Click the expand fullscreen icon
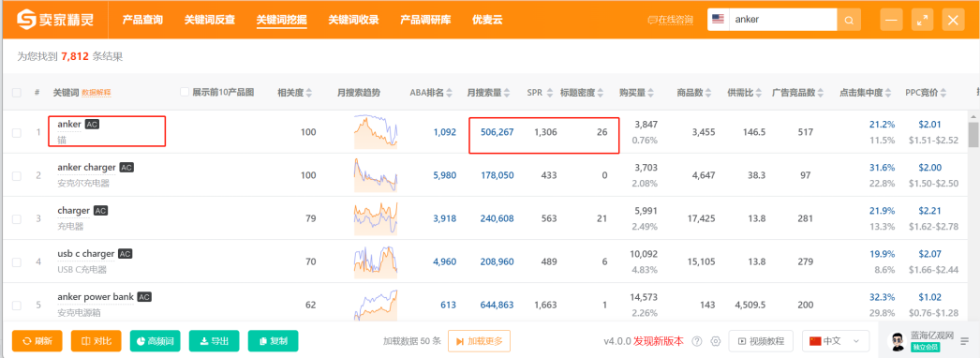Viewport: 980px width, 358px height. [x=922, y=20]
